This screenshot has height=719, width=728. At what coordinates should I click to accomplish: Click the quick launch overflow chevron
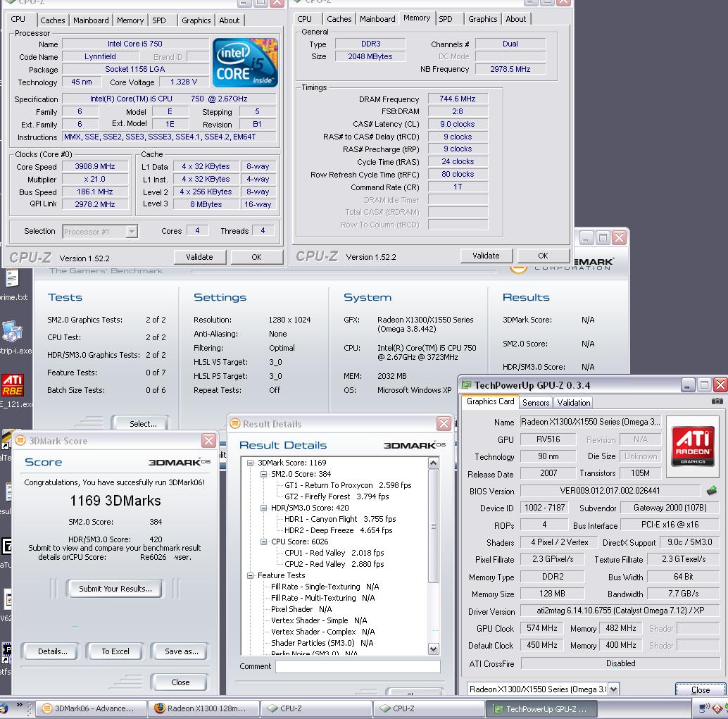tap(20, 704)
